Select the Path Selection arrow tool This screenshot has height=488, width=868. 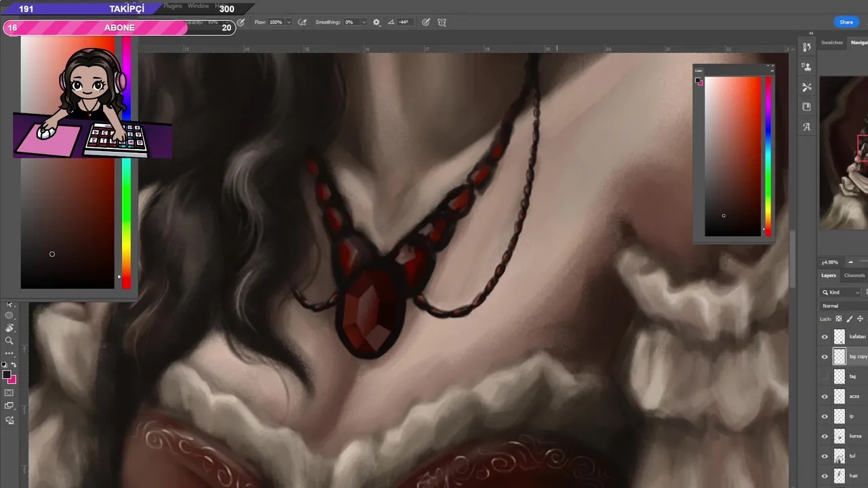pyautogui.click(x=9, y=304)
